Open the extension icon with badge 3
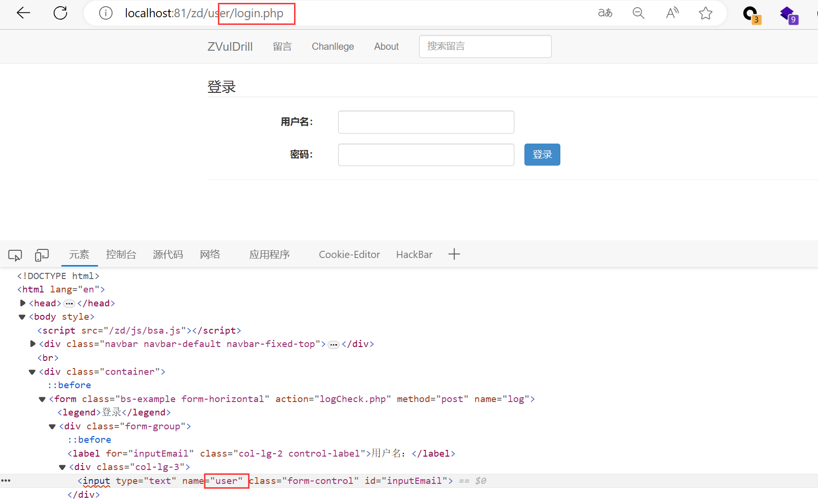Screen dimensions: 818x504 751,14
